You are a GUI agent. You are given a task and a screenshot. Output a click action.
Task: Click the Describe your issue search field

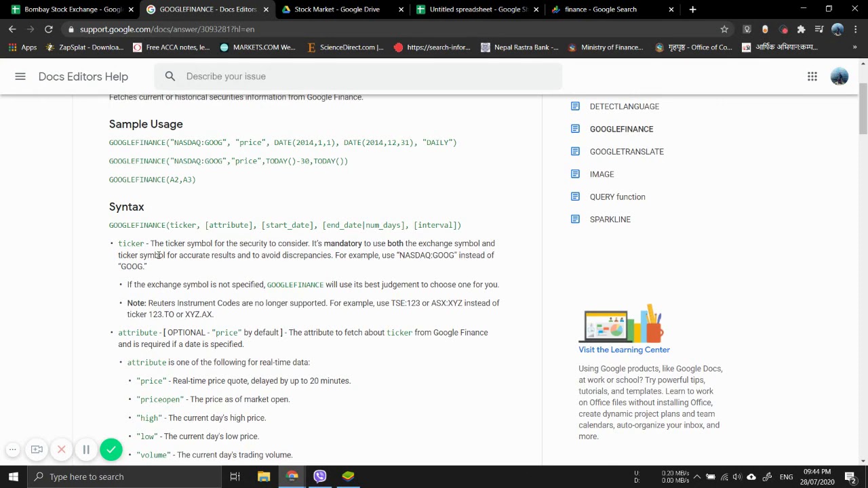coord(358,77)
